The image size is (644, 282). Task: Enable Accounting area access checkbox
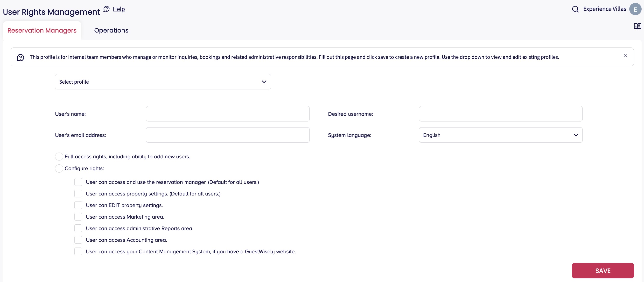[78, 240]
